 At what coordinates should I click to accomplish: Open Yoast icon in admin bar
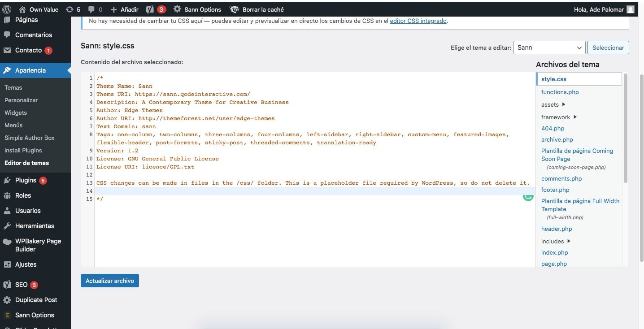tap(150, 9)
